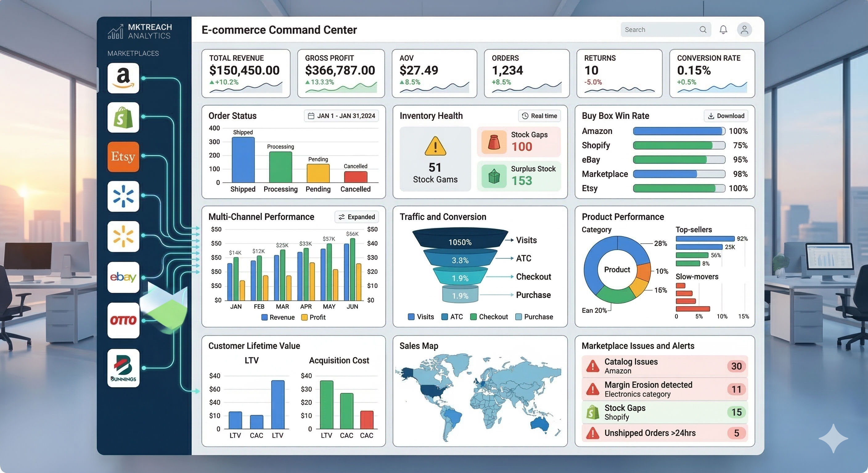868x473 pixels.
Task: Expand the Stock Gaps inventory card
Action: click(x=519, y=141)
